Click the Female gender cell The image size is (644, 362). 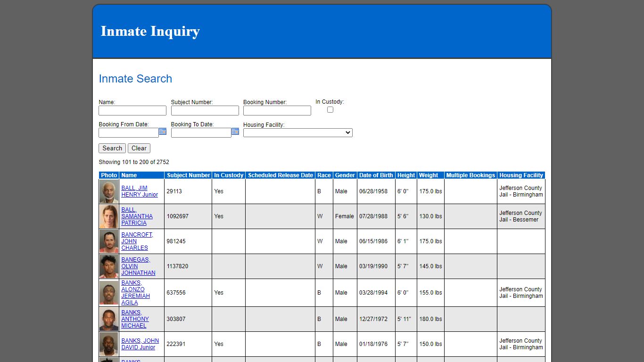click(345, 216)
